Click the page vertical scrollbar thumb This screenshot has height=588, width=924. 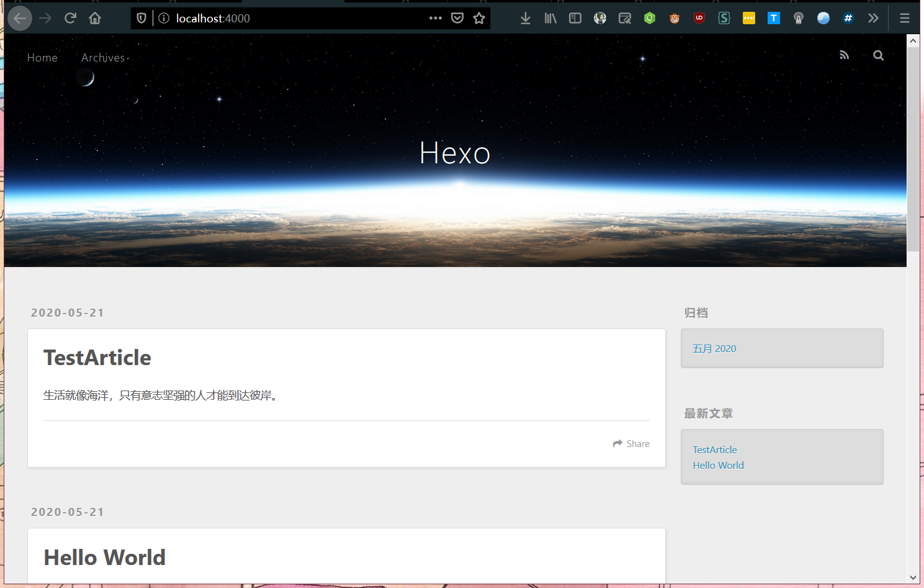coord(913,149)
